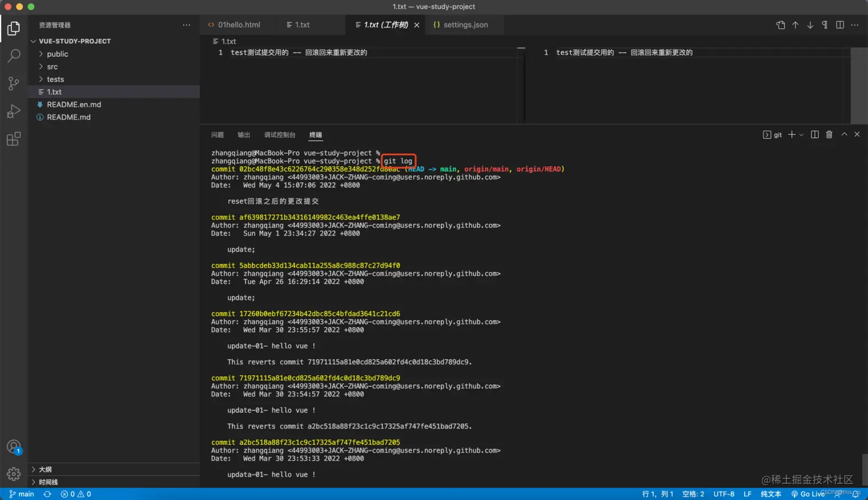
Task: Open the Run and Debug view
Action: tap(13, 111)
